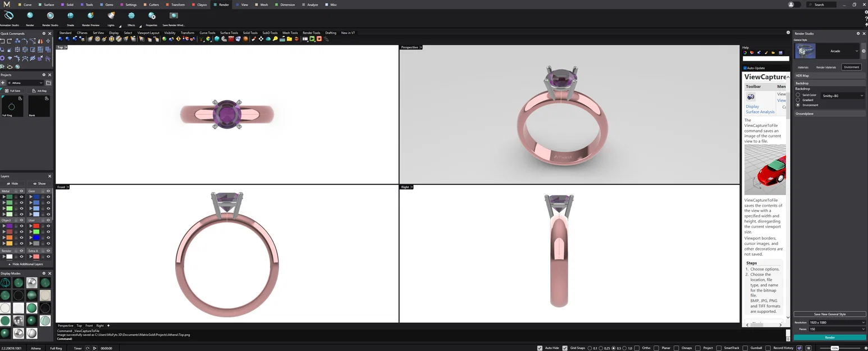Open Render Studio from the ribbon
Viewport: 868px width, 351px height.
(x=51, y=16)
